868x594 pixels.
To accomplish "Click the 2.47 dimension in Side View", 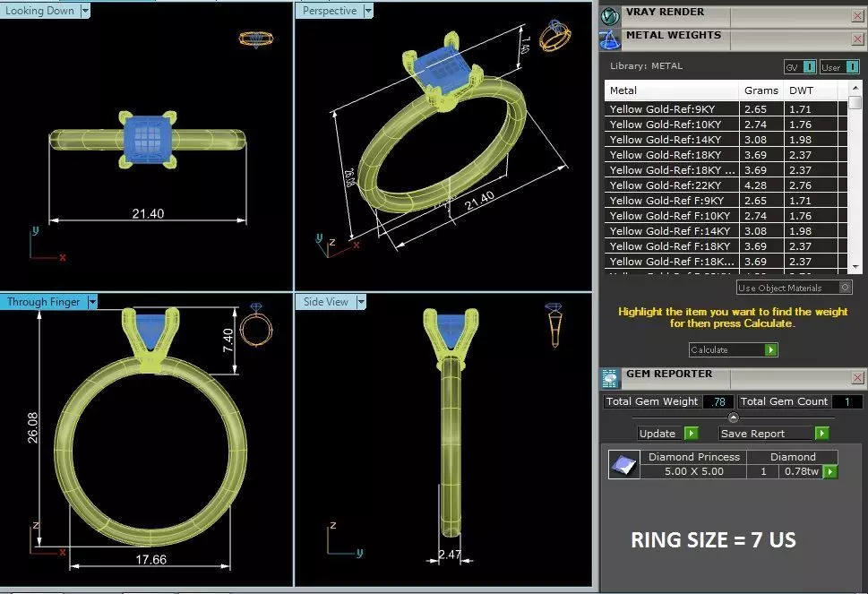I will [450, 555].
